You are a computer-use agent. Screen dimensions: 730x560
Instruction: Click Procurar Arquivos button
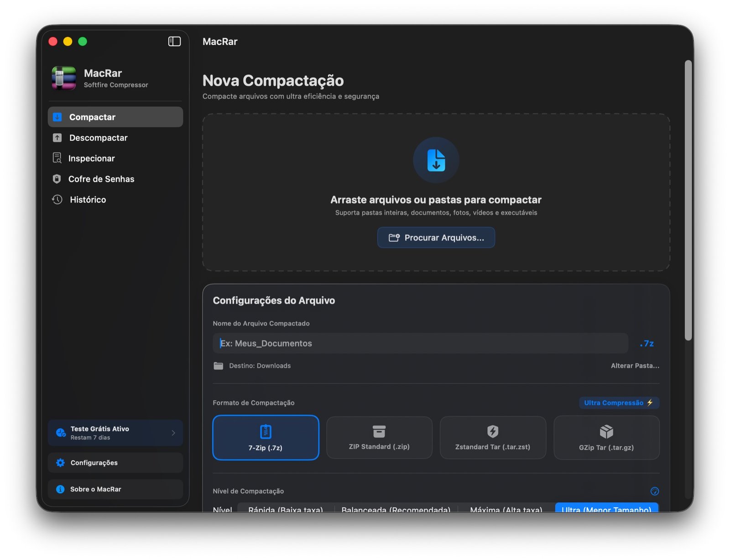point(436,238)
